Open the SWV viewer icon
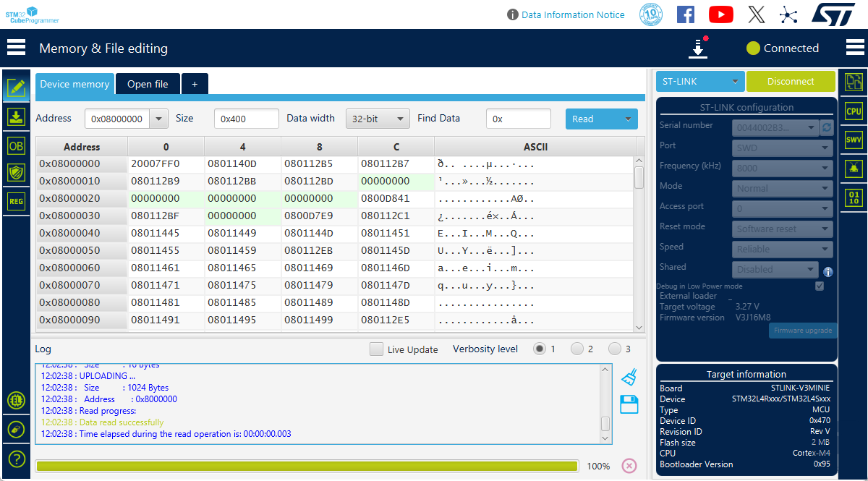 [854, 140]
